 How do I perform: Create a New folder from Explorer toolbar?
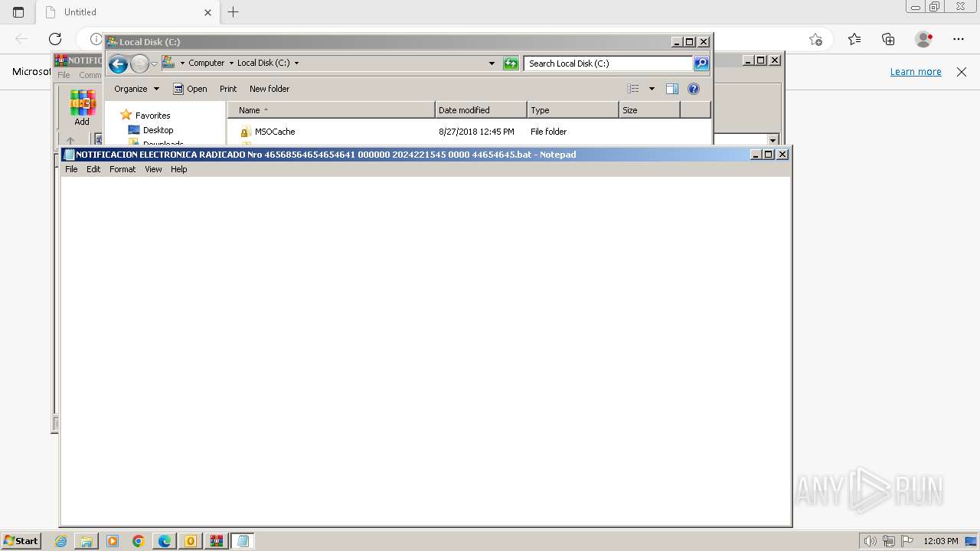(269, 89)
